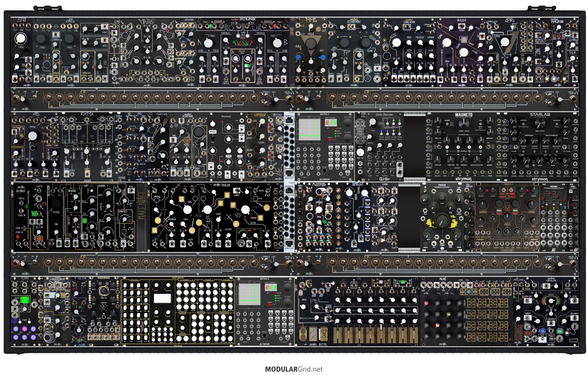Select the Doepfer Multicore beside Dynamix
This screenshot has width=588, height=375.
[289, 147]
